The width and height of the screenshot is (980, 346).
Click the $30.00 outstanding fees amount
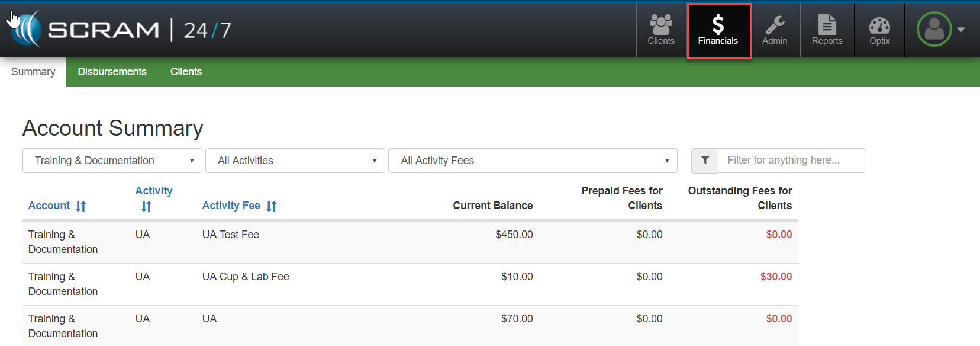(x=776, y=277)
